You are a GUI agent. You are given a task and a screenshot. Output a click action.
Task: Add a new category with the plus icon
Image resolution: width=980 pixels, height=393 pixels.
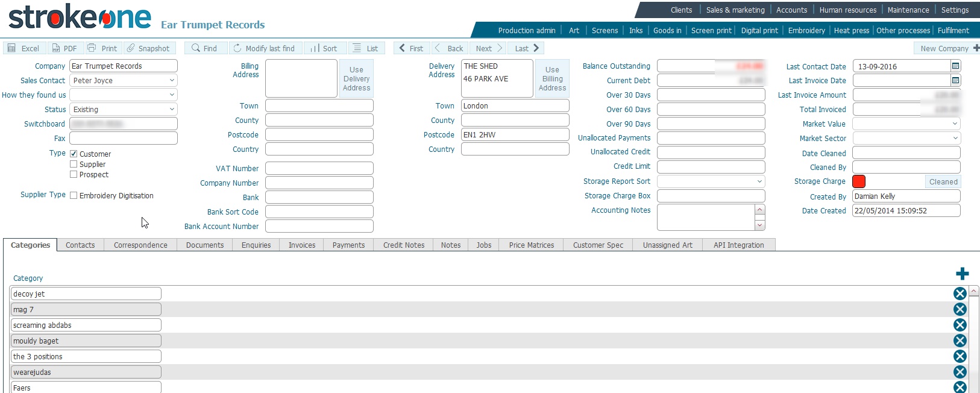(x=962, y=274)
